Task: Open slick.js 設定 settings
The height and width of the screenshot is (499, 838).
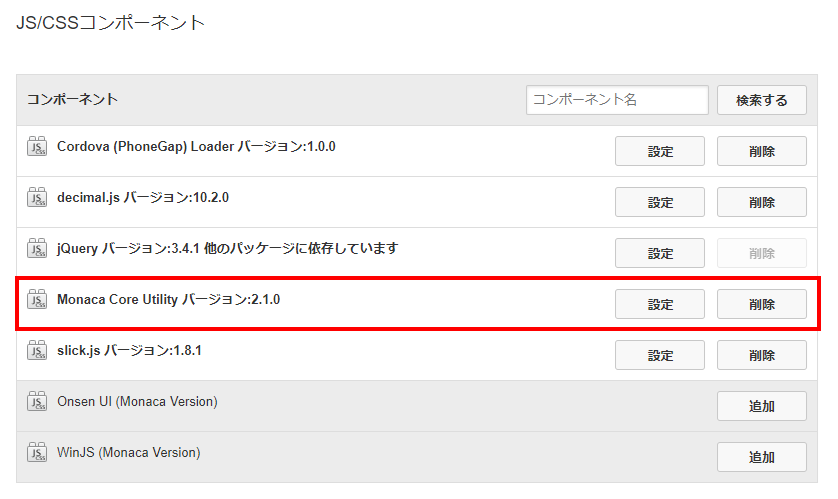Action: (x=660, y=355)
